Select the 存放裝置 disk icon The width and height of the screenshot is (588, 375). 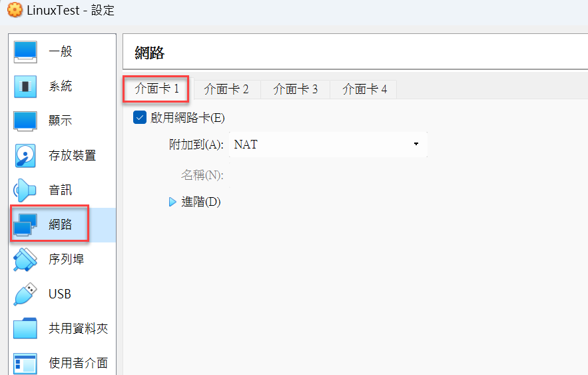[x=25, y=156]
